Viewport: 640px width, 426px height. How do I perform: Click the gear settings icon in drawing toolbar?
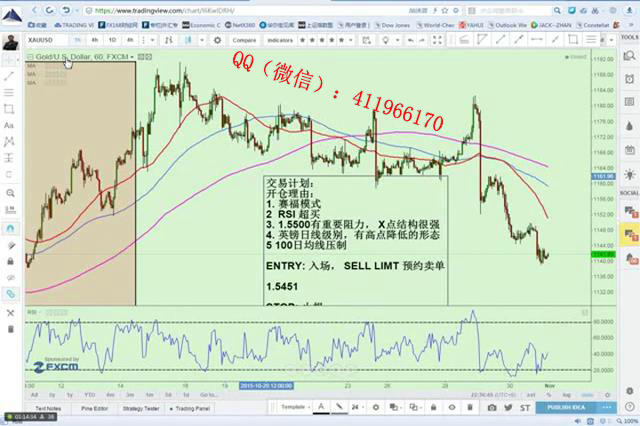click(376, 407)
